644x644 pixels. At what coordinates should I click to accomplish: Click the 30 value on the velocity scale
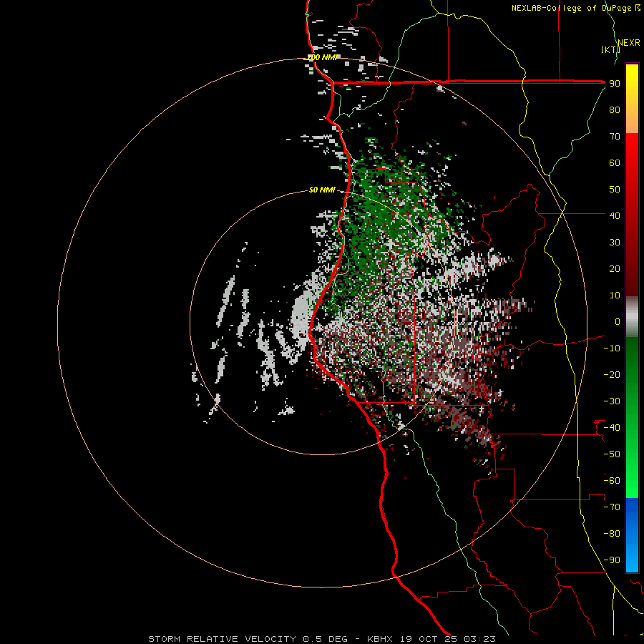click(615, 243)
